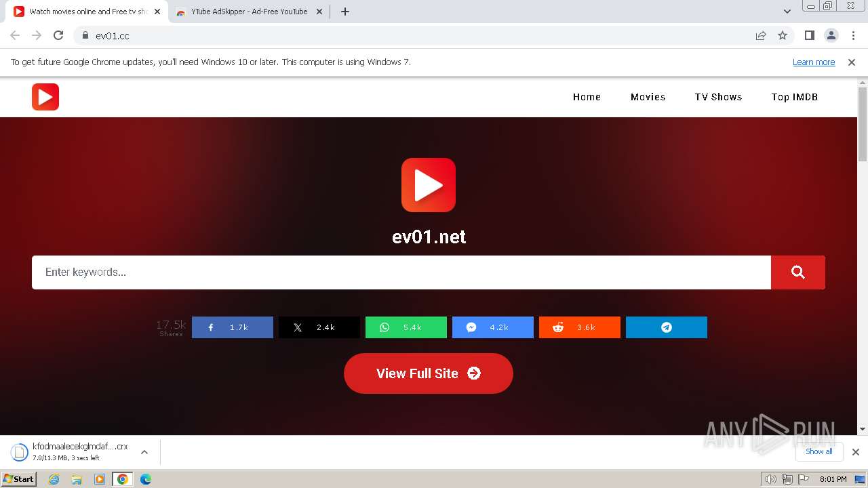Open the Windows Start menu

pyautogui.click(x=19, y=479)
